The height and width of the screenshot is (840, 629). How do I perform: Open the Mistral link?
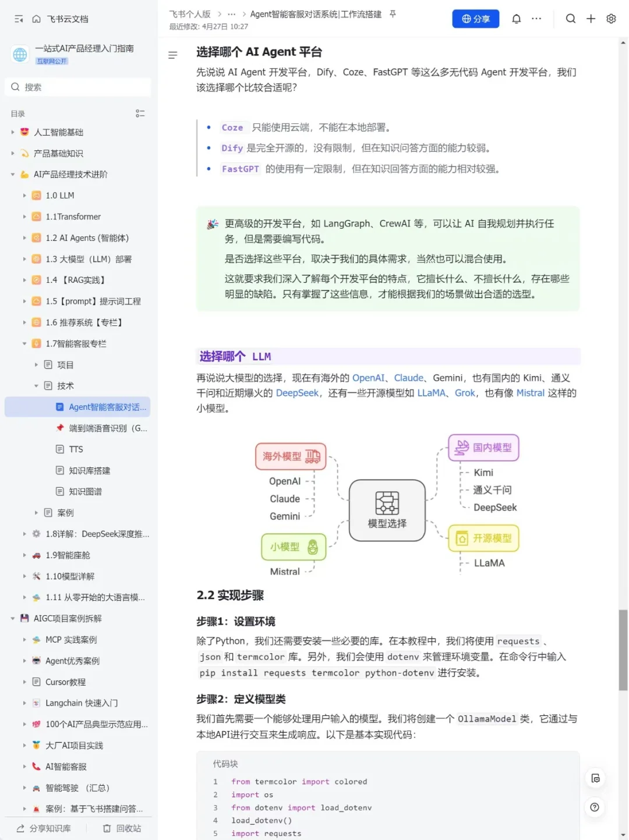531,393
